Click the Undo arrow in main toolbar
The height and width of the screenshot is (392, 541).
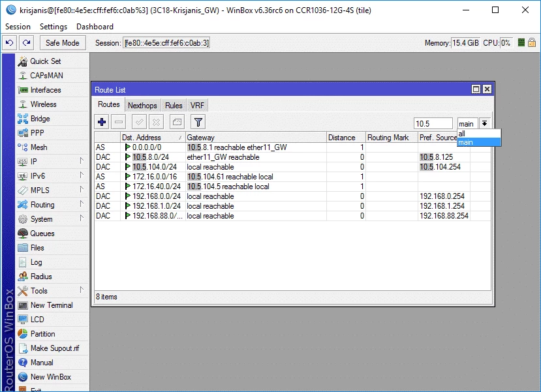tap(9, 43)
